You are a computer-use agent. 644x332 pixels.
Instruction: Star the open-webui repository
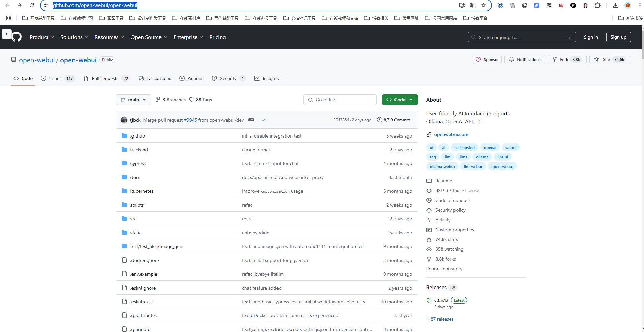(x=603, y=60)
